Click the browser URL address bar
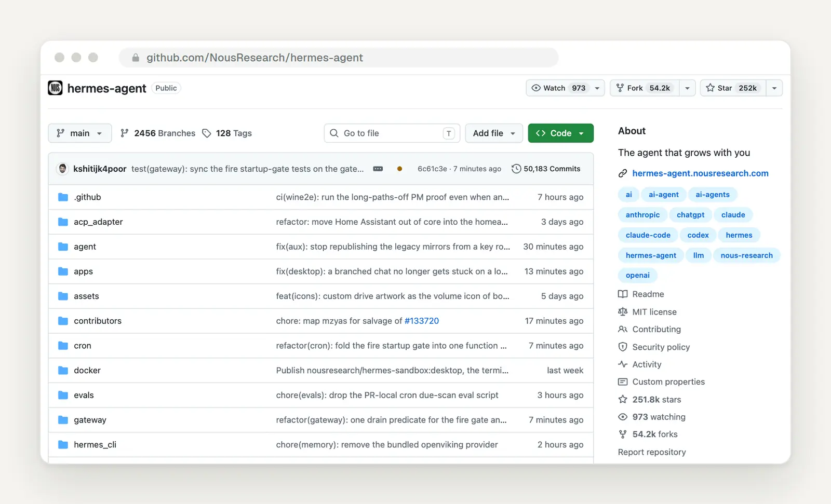This screenshot has height=504, width=831. pos(339,58)
